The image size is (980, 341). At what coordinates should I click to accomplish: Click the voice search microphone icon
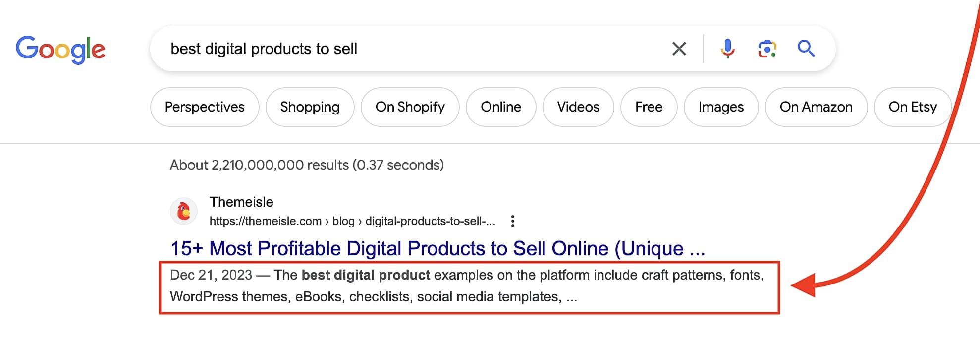pyautogui.click(x=727, y=48)
